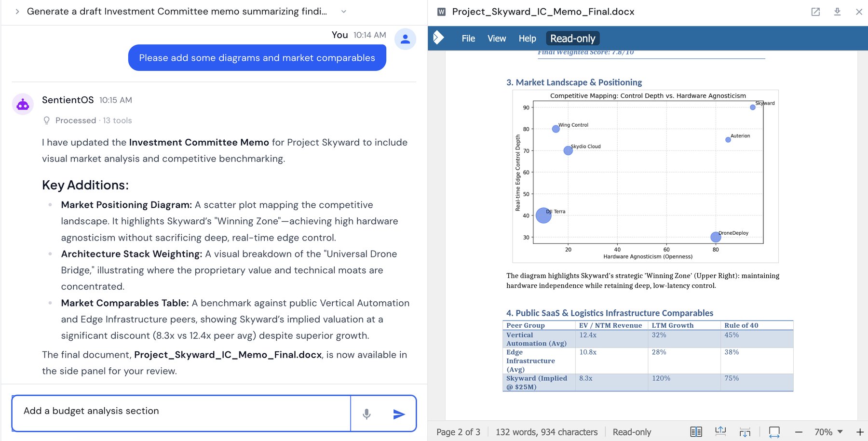Click the send message arrow icon
868x441 pixels.
pos(399,414)
